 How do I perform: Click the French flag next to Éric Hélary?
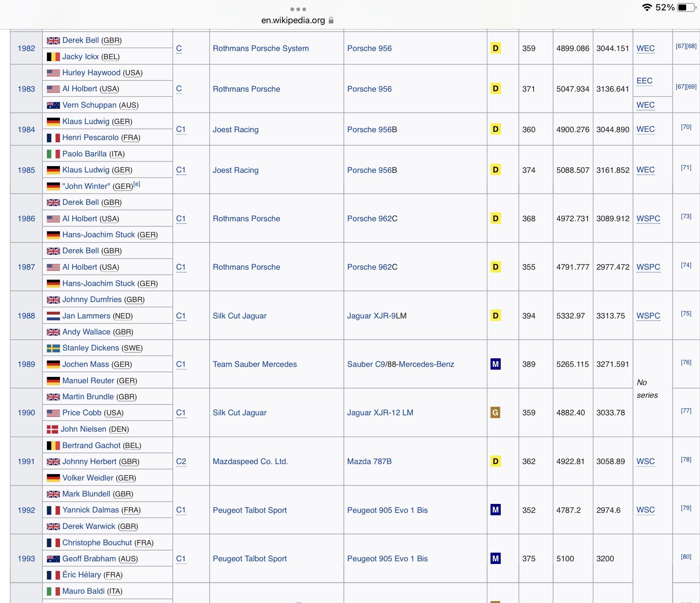pyautogui.click(x=53, y=575)
